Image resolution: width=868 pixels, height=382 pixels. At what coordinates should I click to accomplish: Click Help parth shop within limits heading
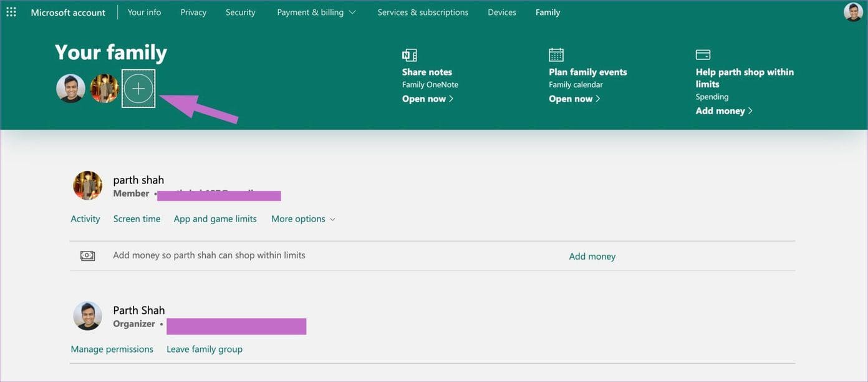point(745,78)
